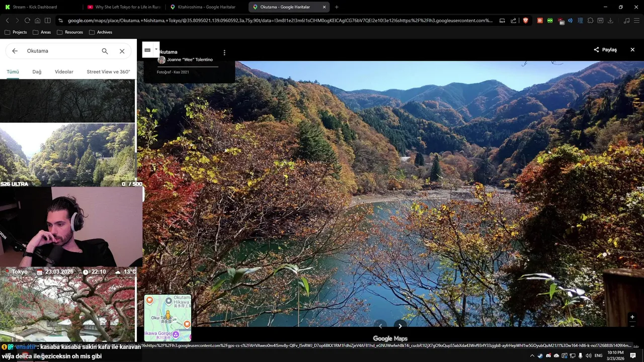The width and height of the screenshot is (644, 362).
Task: Click the share page icon in address bar
Action: coord(513,21)
